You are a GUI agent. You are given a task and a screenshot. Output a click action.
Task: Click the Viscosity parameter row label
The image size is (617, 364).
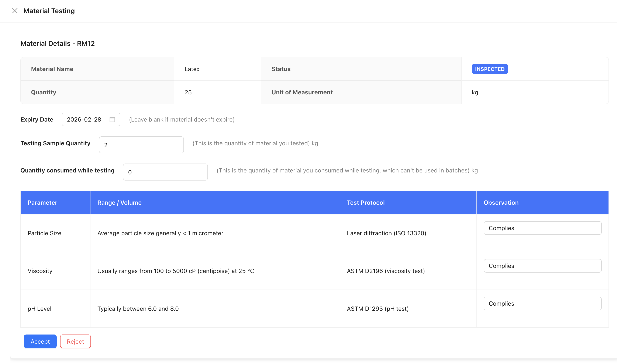40,271
